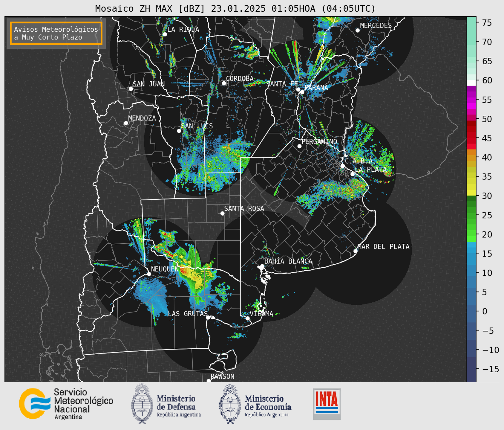Image resolution: width=504 pixels, height=430 pixels.
Task: Select the Mercedes city marker
Action: coord(357,30)
